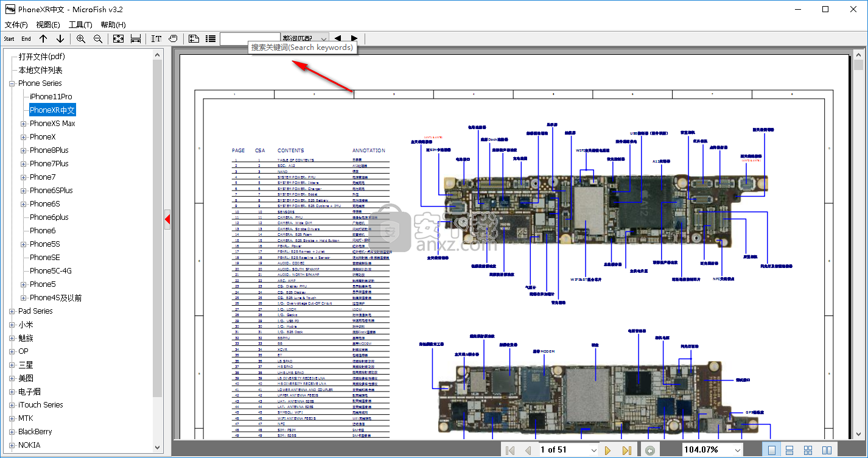Click 本地文件列表 in the tree
The width and height of the screenshot is (868, 458).
(x=40, y=70)
